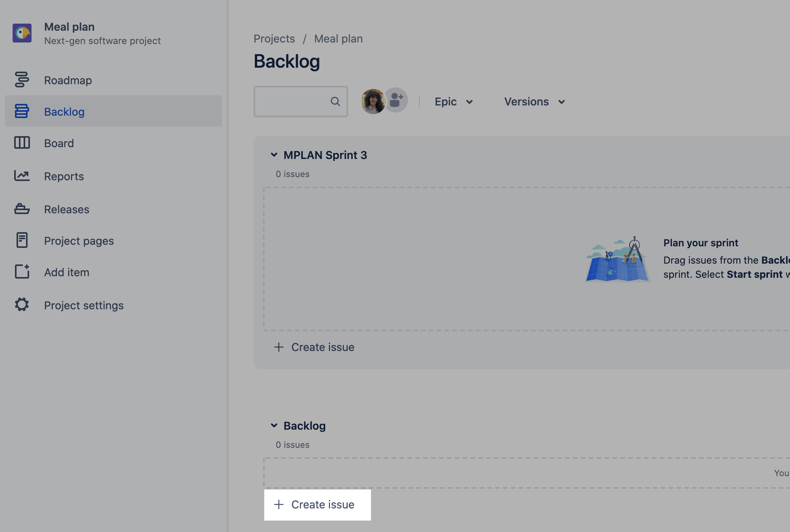790x532 pixels.
Task: Select the Backlog stacked-lines icon
Action: (22, 111)
